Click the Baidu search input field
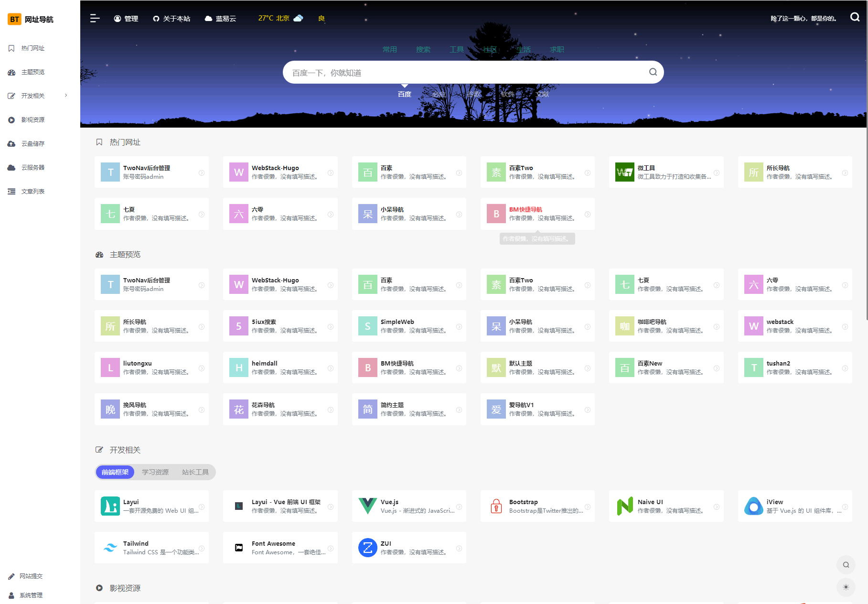 (463, 73)
